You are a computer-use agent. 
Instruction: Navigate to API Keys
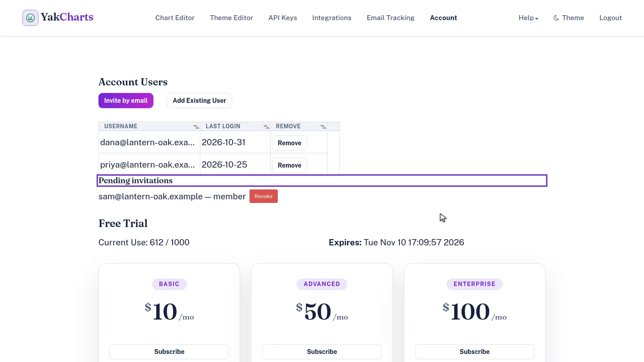(x=283, y=18)
